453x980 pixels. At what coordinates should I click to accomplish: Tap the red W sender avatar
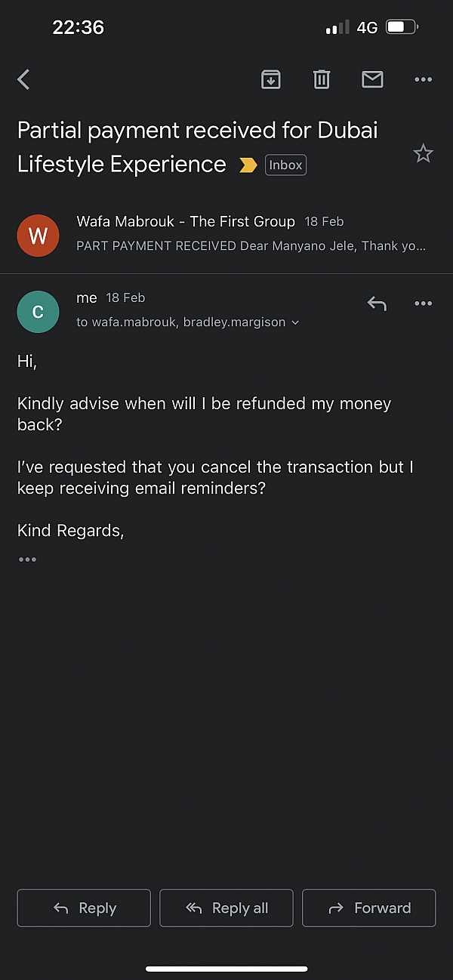pyautogui.click(x=38, y=235)
